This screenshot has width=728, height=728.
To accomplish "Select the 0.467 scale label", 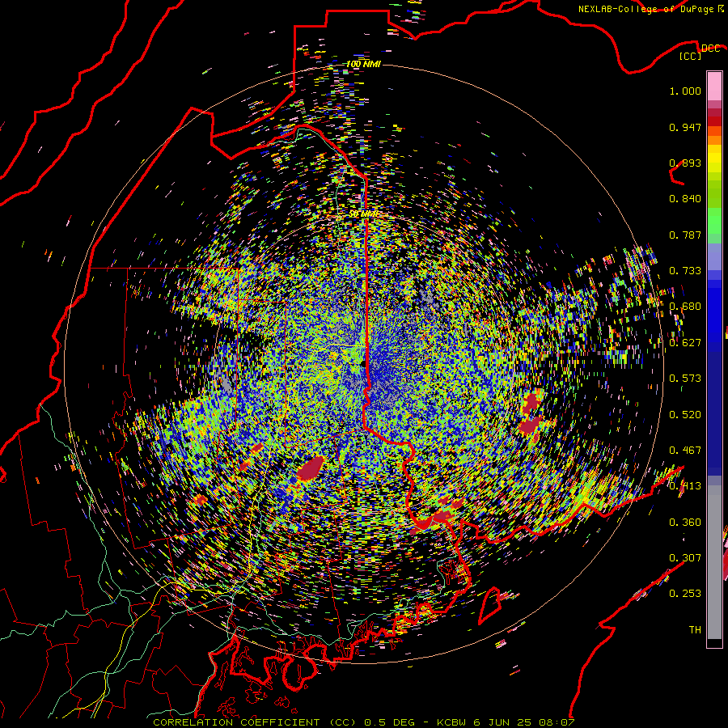I will coord(685,451).
